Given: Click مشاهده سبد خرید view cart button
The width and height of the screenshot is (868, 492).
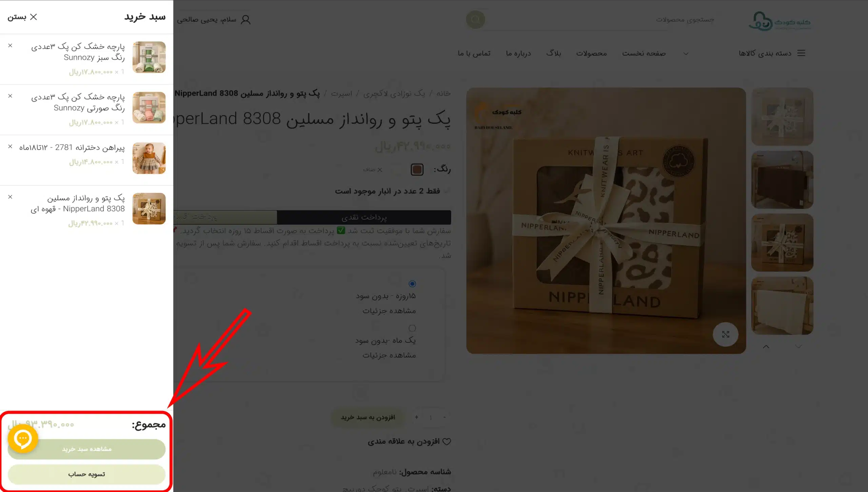Looking at the screenshot, I should 86,449.
